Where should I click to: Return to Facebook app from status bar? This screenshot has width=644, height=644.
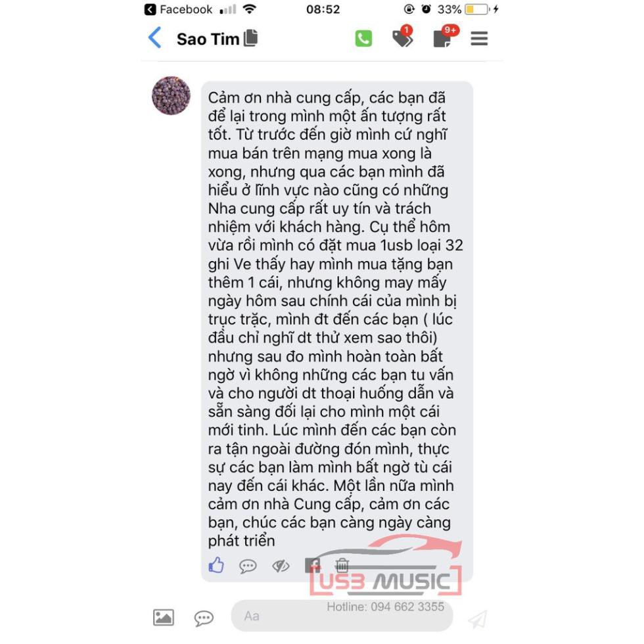[x=178, y=9]
